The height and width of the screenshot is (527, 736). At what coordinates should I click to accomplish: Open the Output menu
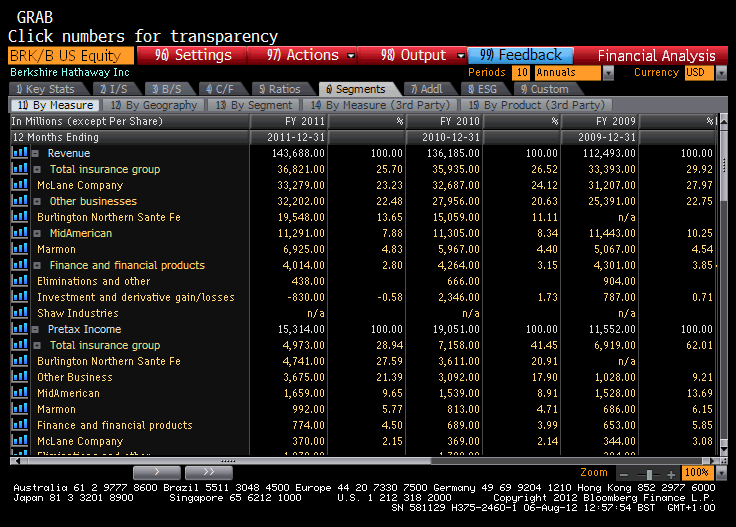pos(413,55)
